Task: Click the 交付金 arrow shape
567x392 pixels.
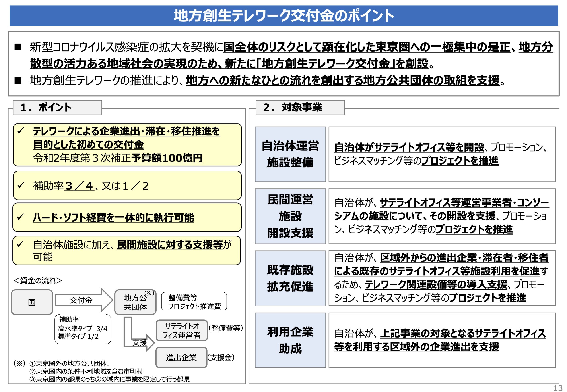Action: coord(83,300)
